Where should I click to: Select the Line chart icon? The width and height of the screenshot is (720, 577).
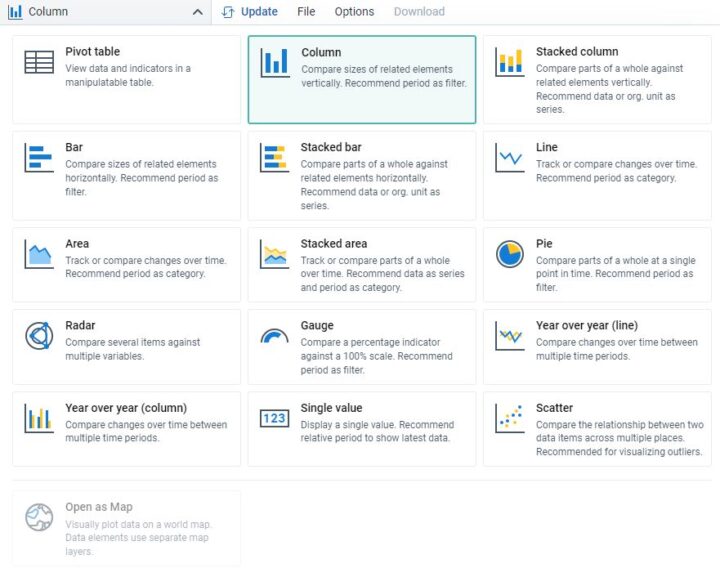click(510, 158)
